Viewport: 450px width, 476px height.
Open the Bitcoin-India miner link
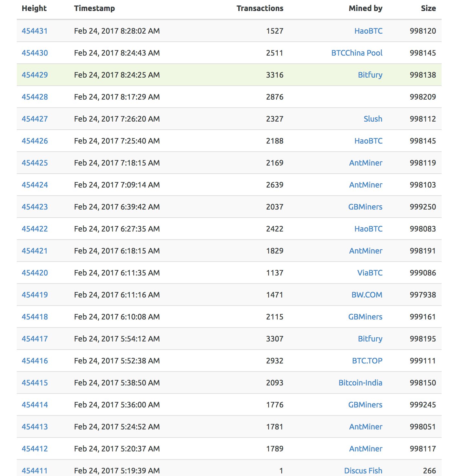(360, 383)
